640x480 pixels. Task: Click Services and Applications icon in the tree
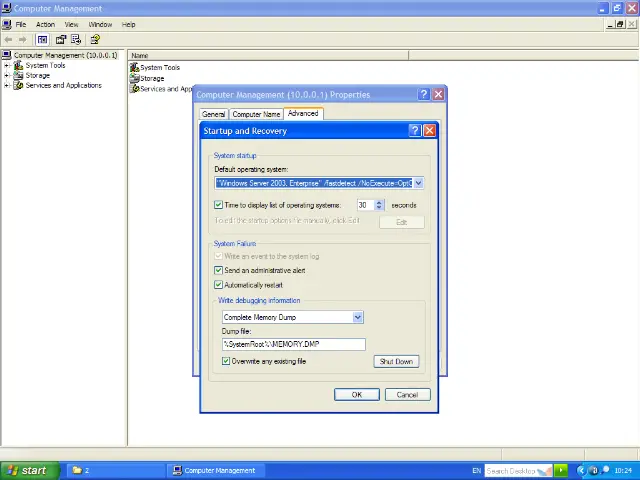(x=18, y=85)
